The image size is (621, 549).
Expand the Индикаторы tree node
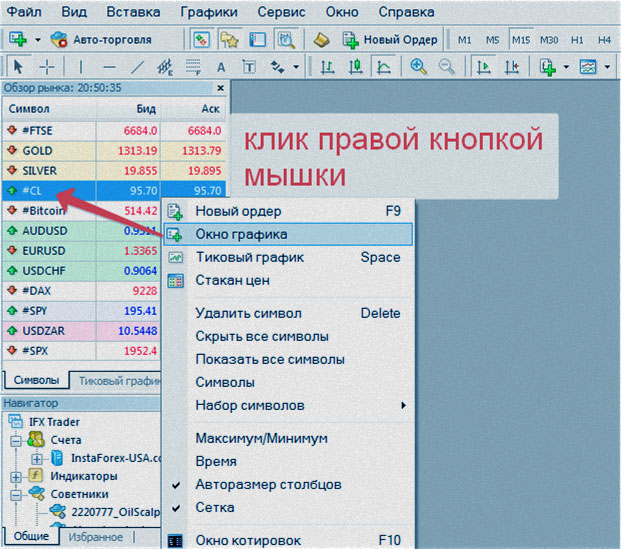click(16, 476)
